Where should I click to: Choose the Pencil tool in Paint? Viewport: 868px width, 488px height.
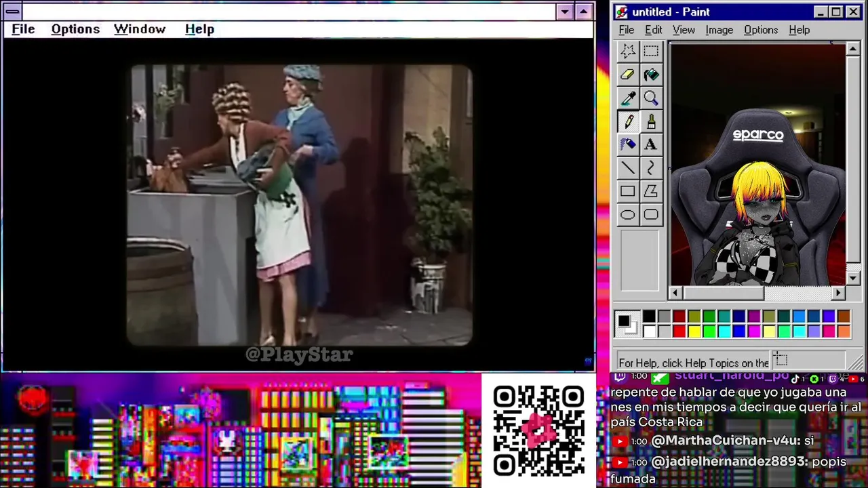coord(628,121)
